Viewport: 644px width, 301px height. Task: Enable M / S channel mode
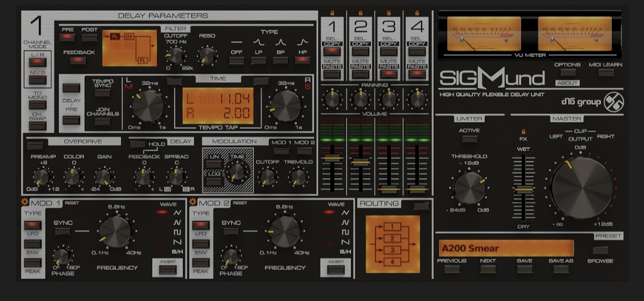[x=38, y=80]
